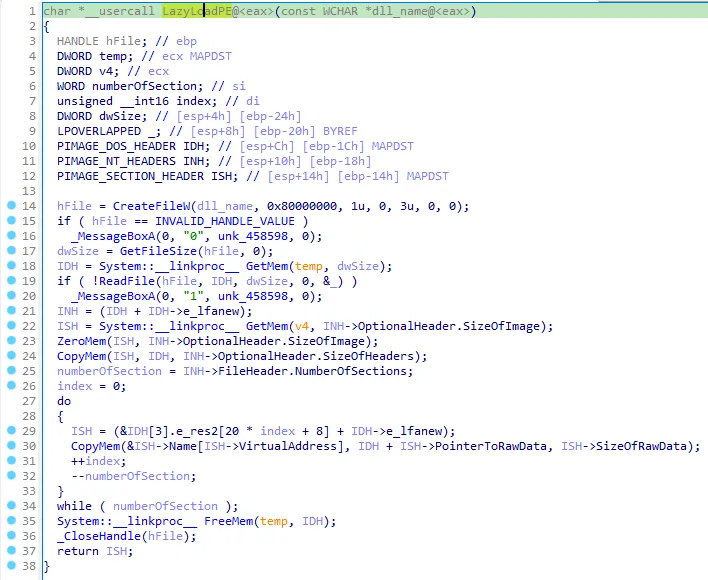Set breakpoint at the 'return ISH' line dot
Image resolution: width=708 pixels, height=580 pixels.
(x=11, y=550)
